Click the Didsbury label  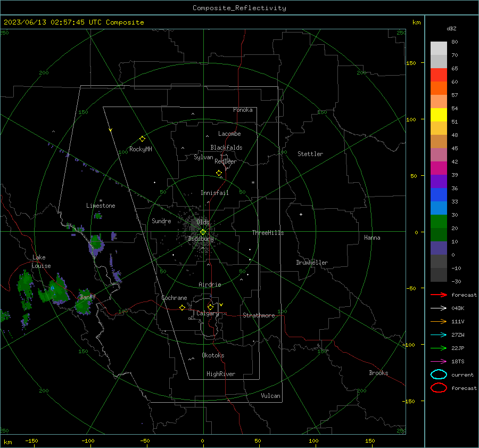click(201, 239)
